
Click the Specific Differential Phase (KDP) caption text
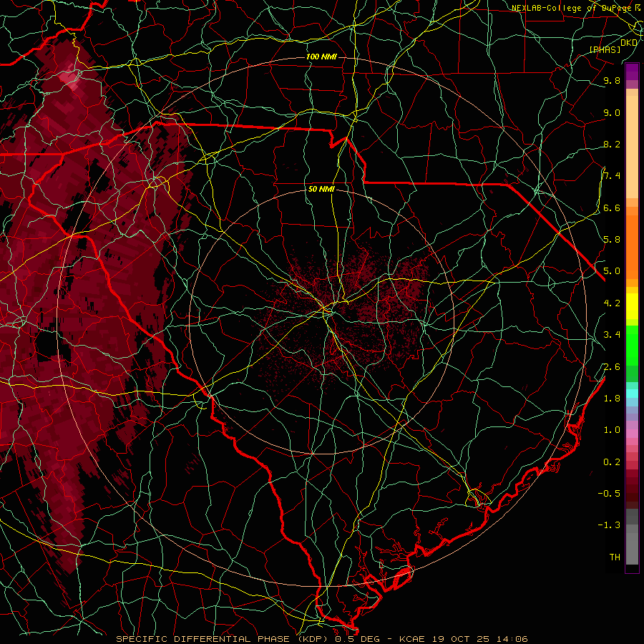click(x=223, y=639)
